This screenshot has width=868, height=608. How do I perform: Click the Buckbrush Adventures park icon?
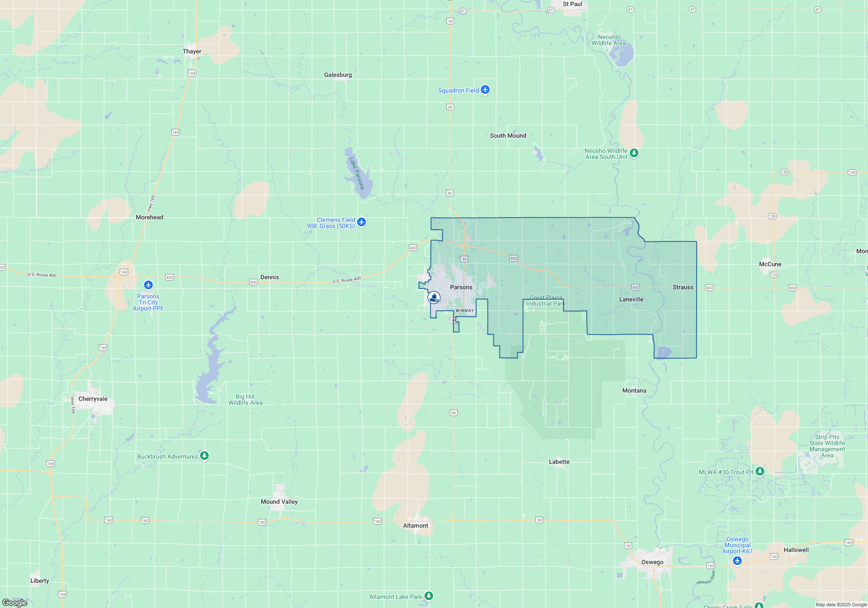204,456
